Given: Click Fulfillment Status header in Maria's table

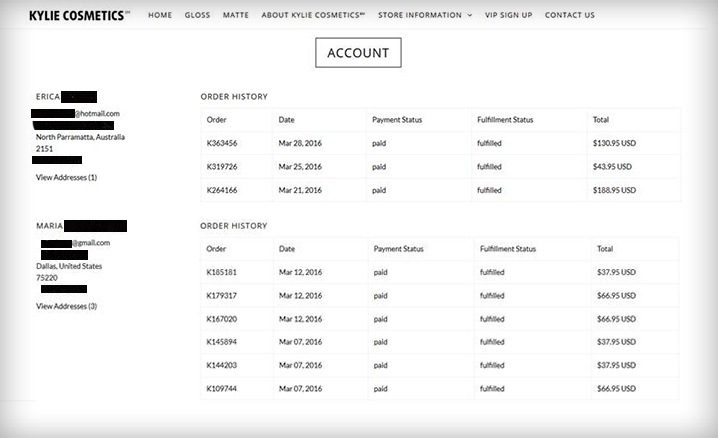Looking at the screenshot, I should tap(507, 249).
